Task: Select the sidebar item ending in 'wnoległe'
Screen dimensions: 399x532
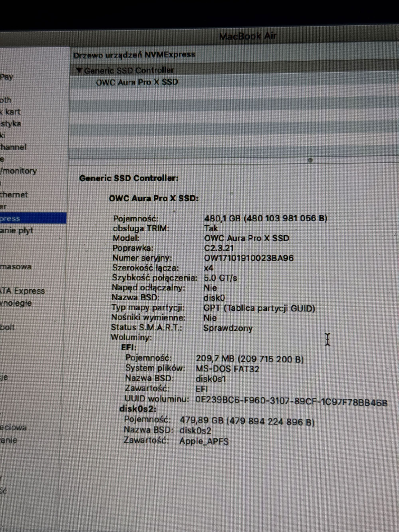Action: click(x=16, y=303)
